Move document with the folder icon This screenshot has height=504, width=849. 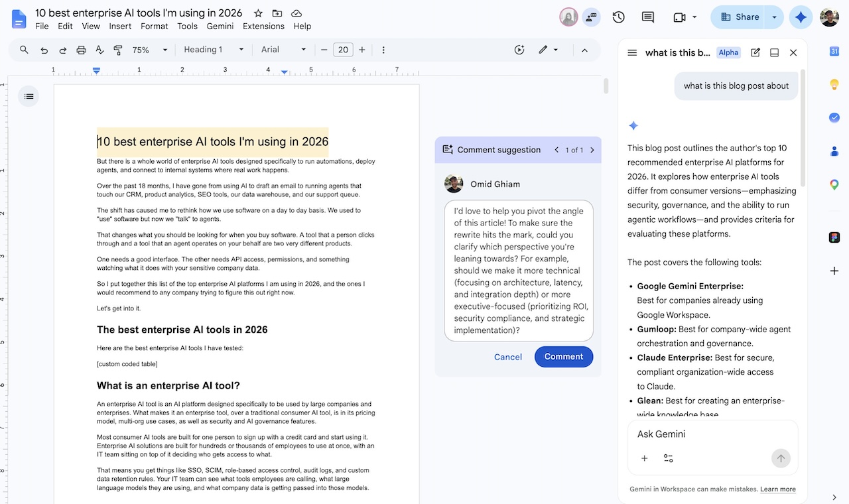[x=277, y=13]
